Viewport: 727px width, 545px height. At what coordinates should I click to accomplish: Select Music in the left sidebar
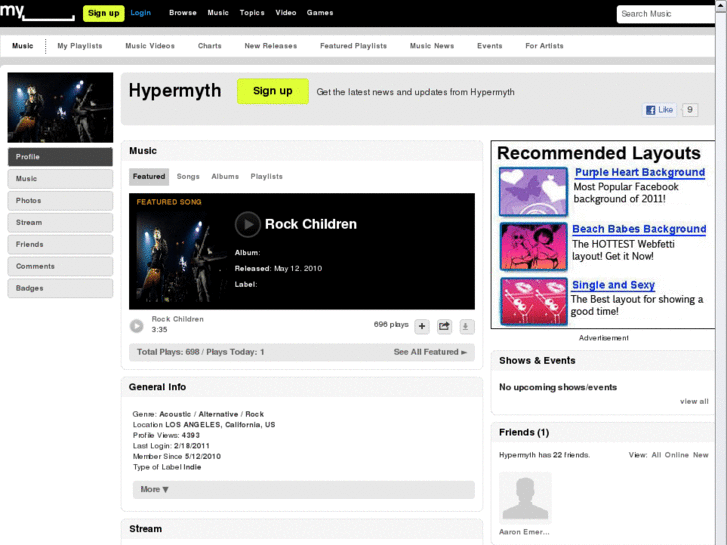pyautogui.click(x=60, y=179)
